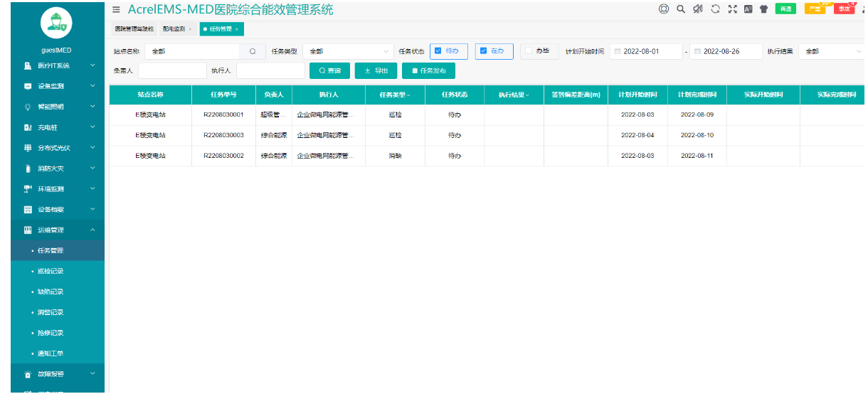868x394 pixels.
Task: Select 任务管理 in the sidebar
Action: 52,251
